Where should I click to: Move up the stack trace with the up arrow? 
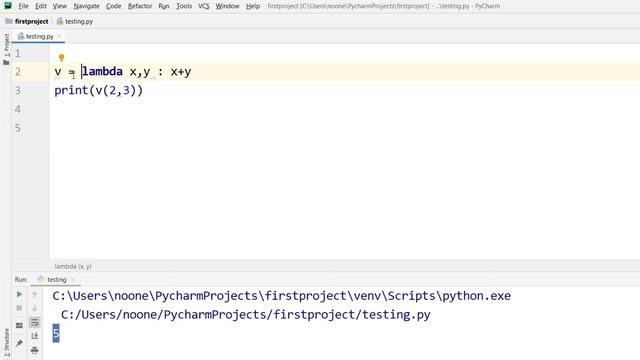pyautogui.click(x=35, y=294)
